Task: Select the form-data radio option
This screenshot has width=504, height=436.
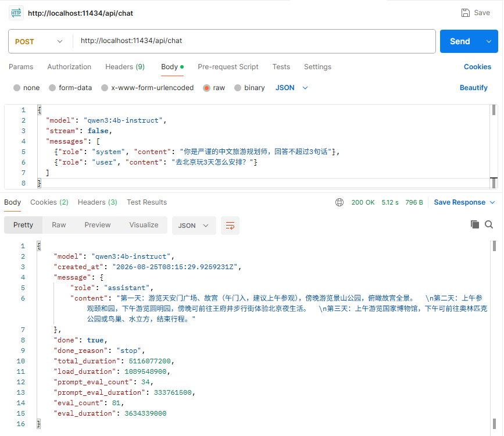Action: pos(52,88)
